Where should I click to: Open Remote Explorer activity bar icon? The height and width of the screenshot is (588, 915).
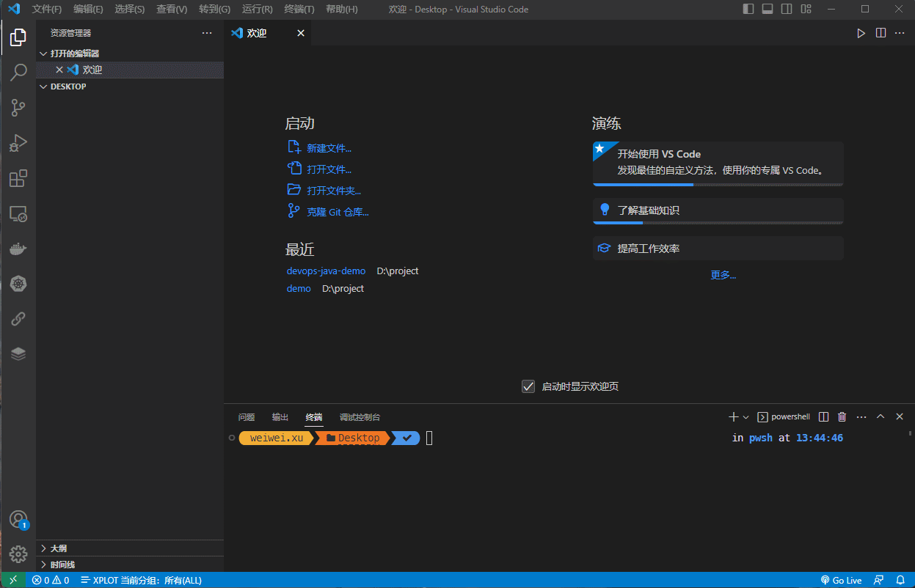(18, 214)
